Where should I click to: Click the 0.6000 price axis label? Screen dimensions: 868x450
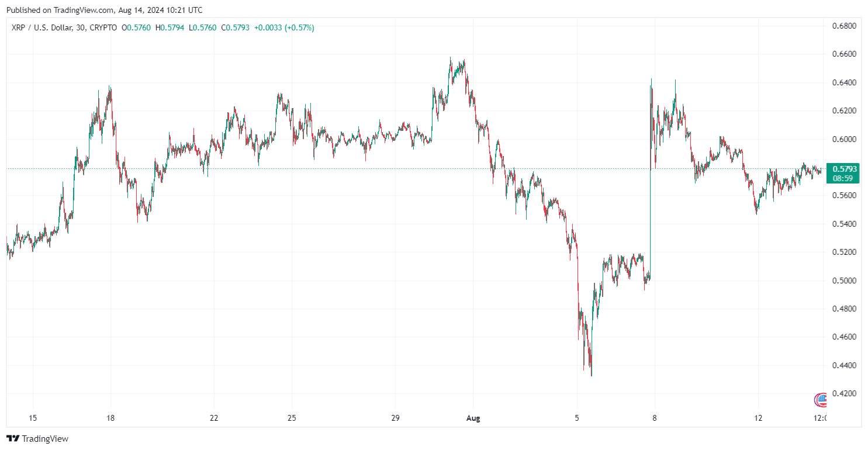(x=845, y=140)
